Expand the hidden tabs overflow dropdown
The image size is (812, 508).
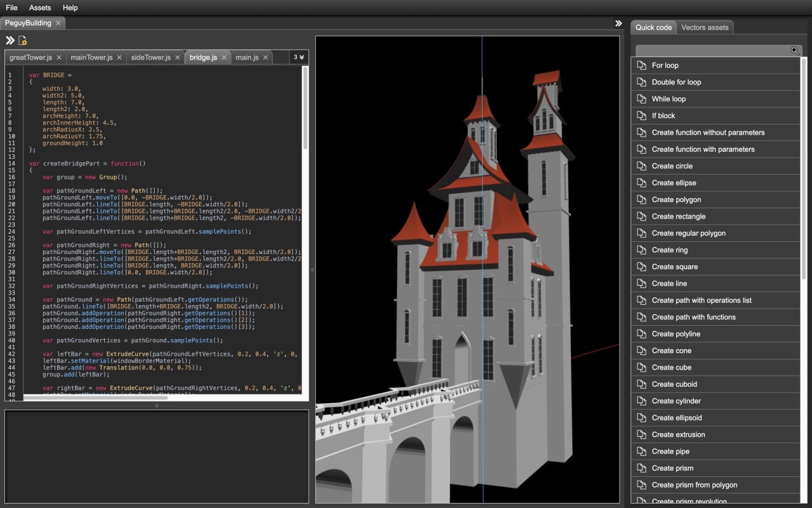298,57
